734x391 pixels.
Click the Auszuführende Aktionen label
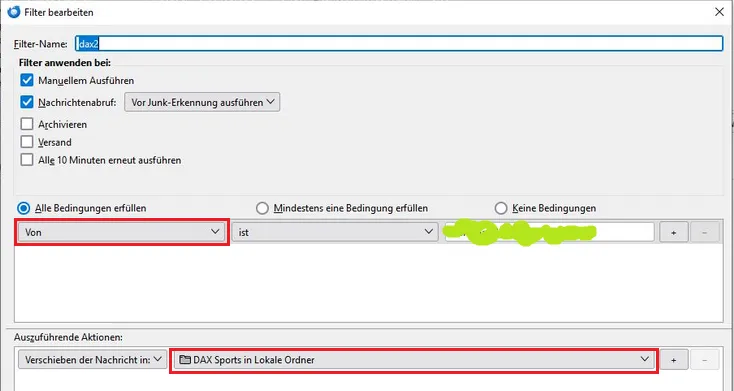click(x=68, y=337)
